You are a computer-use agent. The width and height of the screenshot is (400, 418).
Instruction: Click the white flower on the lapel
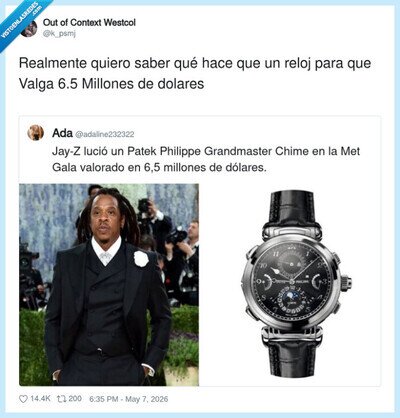[141, 259]
